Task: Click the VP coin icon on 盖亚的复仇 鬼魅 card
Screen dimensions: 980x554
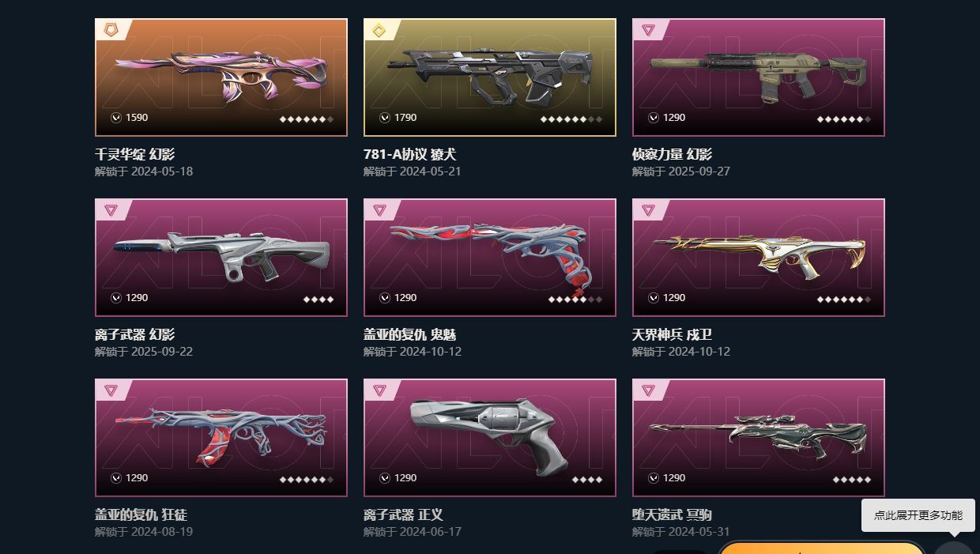Action: tap(385, 298)
